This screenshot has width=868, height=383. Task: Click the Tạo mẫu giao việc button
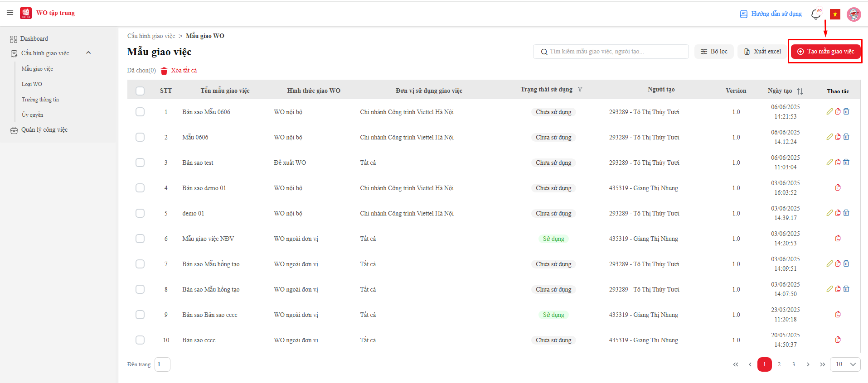(825, 52)
